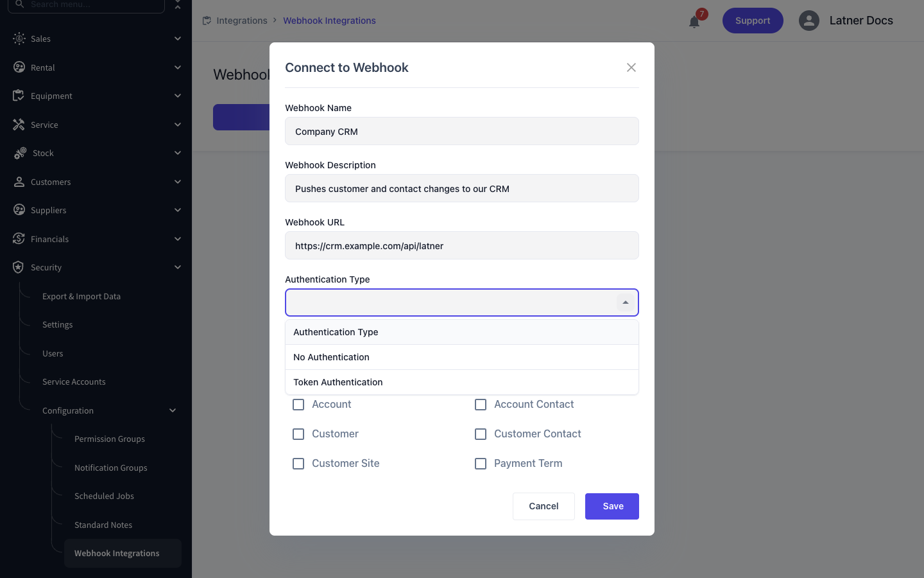Expand the Sales menu chevron
The image size is (924, 578).
click(178, 39)
